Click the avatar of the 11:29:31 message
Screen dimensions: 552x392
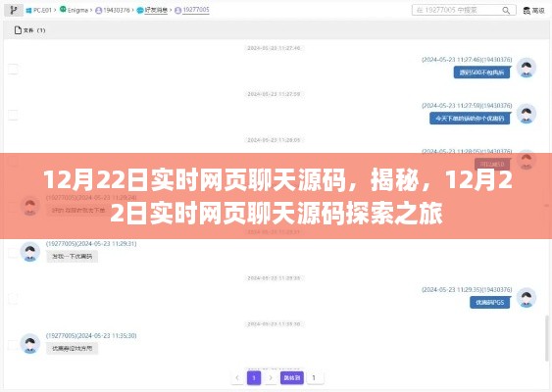[30, 252]
